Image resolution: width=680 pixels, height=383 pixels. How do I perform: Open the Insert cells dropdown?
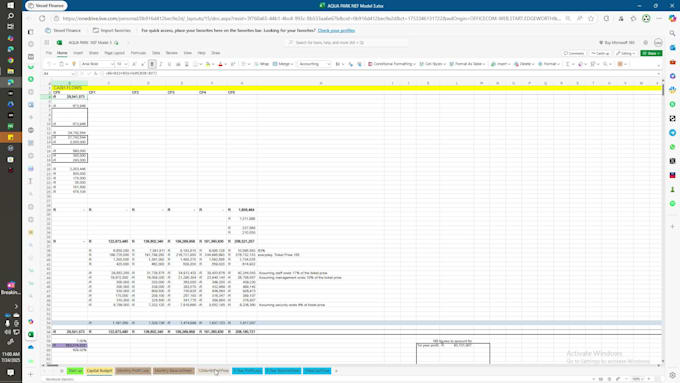tap(500, 64)
